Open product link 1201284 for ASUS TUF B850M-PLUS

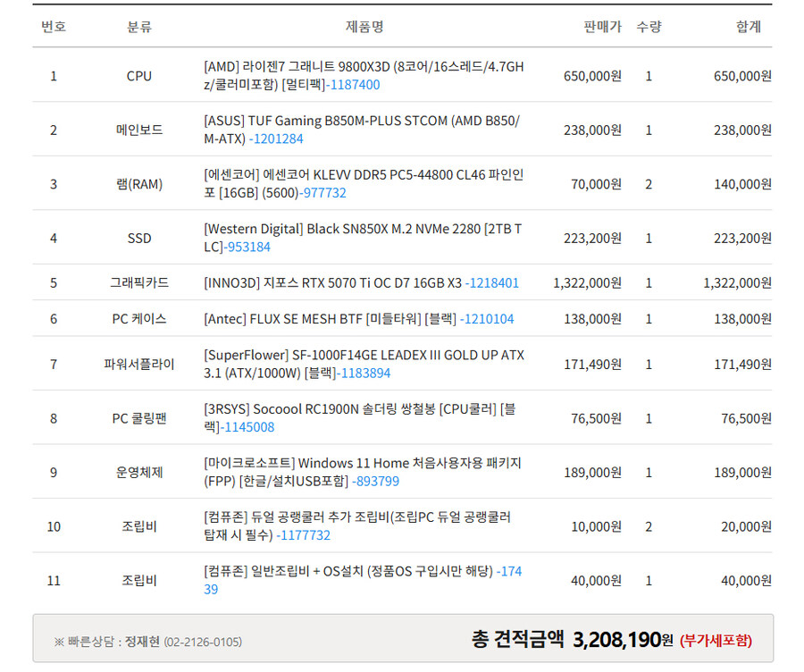(276, 139)
